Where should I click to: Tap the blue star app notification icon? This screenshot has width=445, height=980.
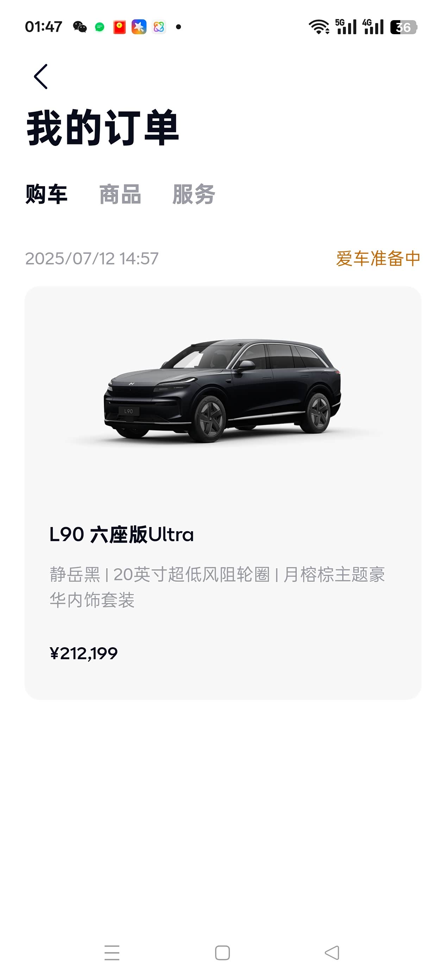139,27
